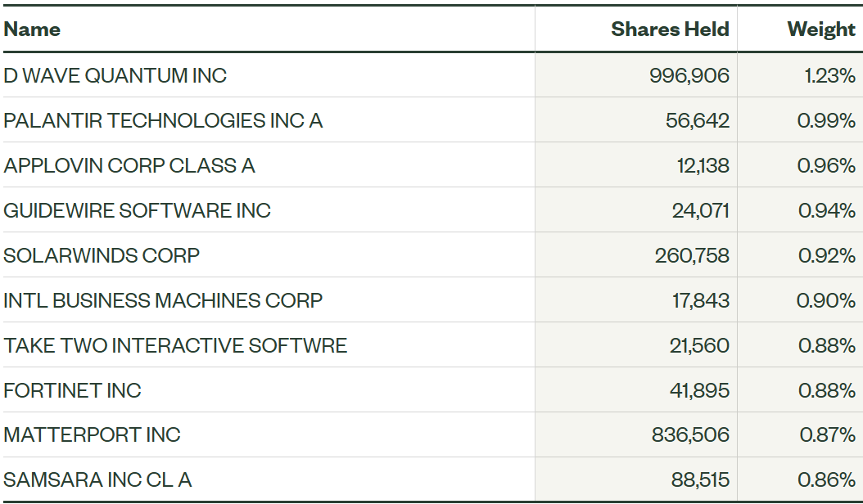Click the 0.90% weight for IBM

click(x=825, y=300)
